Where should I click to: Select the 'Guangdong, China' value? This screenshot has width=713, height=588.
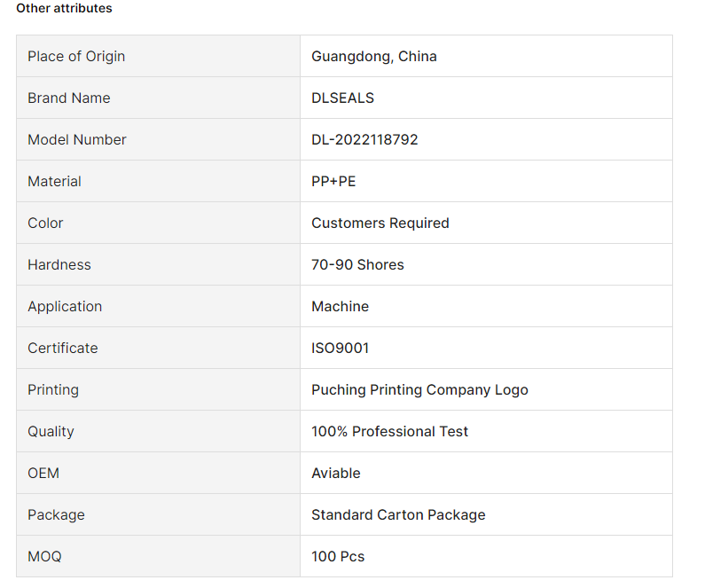373,56
